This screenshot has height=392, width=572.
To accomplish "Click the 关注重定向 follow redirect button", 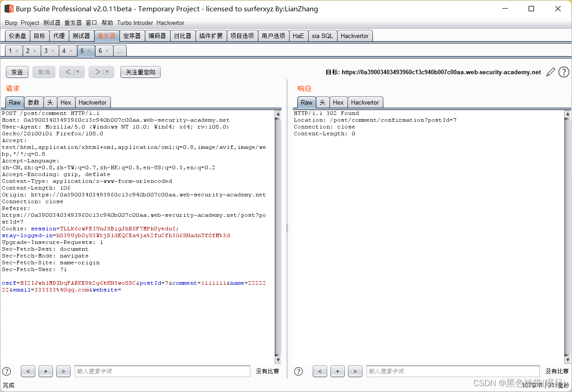I will (x=140, y=72).
